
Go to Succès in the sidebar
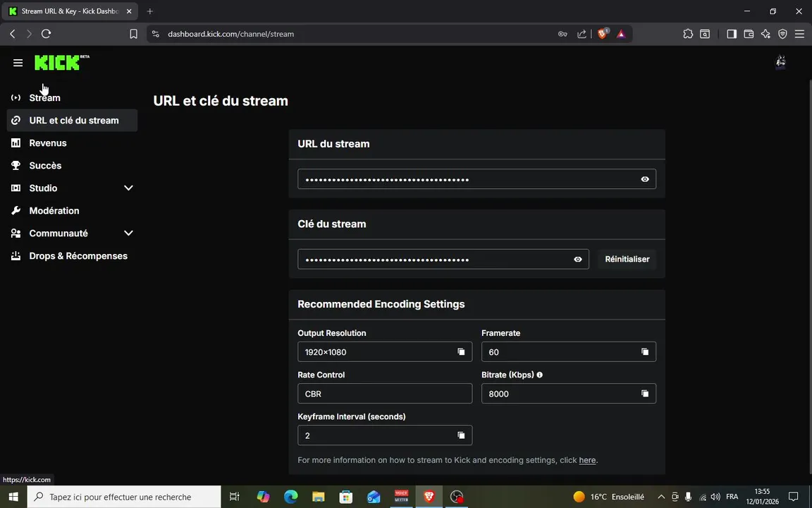click(x=72, y=165)
